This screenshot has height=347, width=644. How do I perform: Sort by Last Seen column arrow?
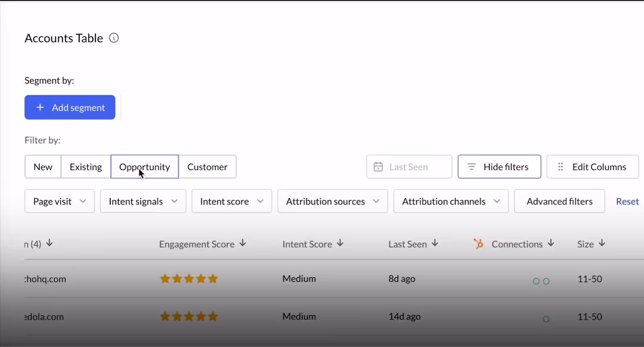[x=435, y=243]
